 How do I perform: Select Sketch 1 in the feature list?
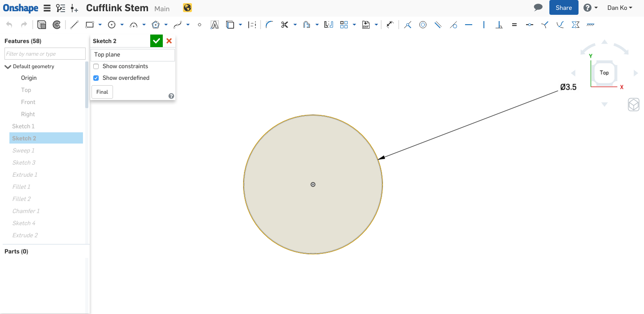point(23,126)
